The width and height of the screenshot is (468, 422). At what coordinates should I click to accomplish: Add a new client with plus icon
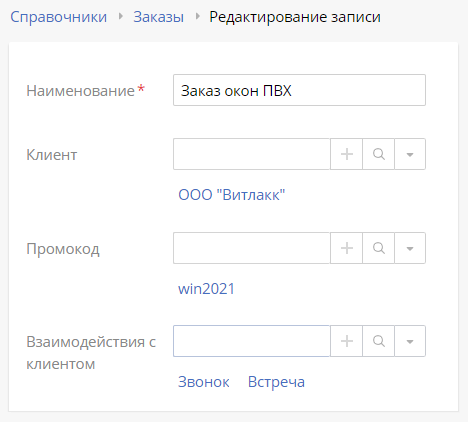[346, 154]
